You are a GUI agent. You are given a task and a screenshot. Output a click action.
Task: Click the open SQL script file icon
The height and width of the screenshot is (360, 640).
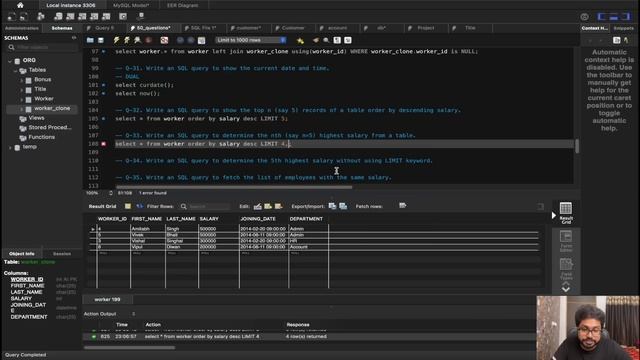[90, 40]
